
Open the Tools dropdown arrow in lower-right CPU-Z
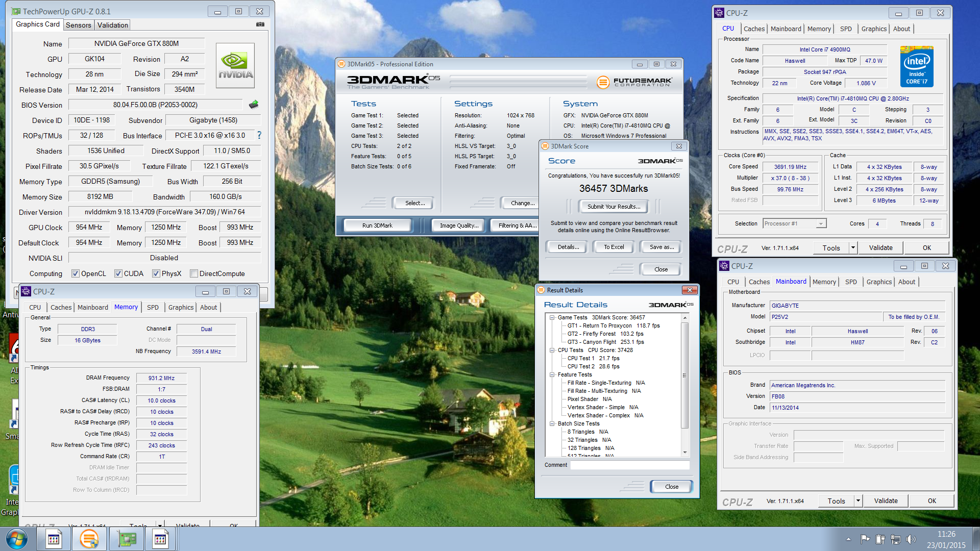858,501
